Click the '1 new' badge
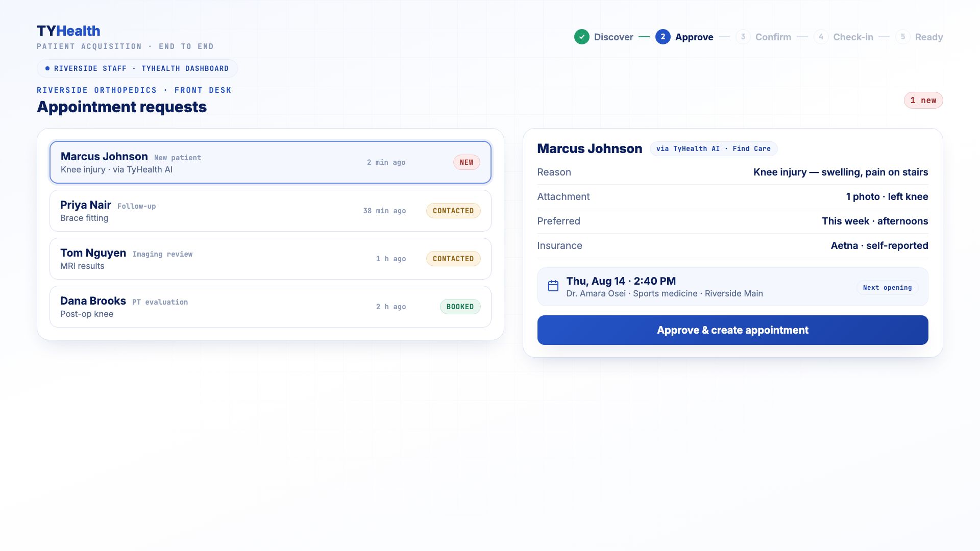Screen dimensions: 980x551 point(923,101)
